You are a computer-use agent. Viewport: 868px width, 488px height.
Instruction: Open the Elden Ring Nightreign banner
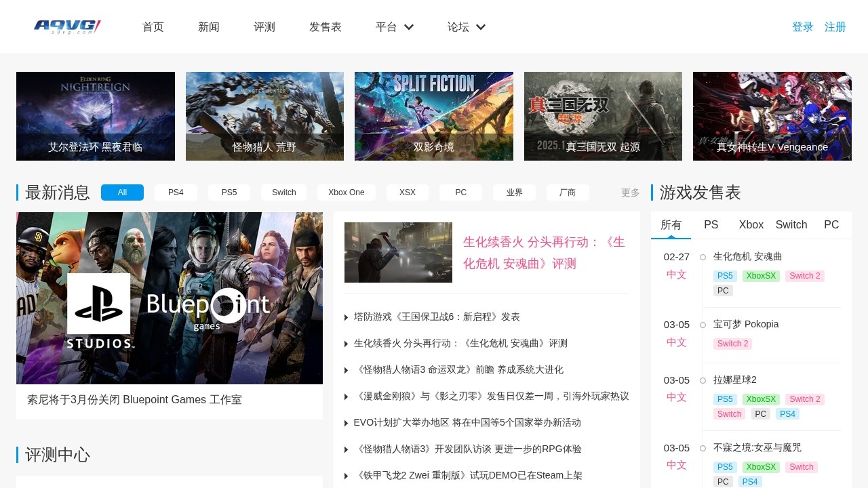96,116
